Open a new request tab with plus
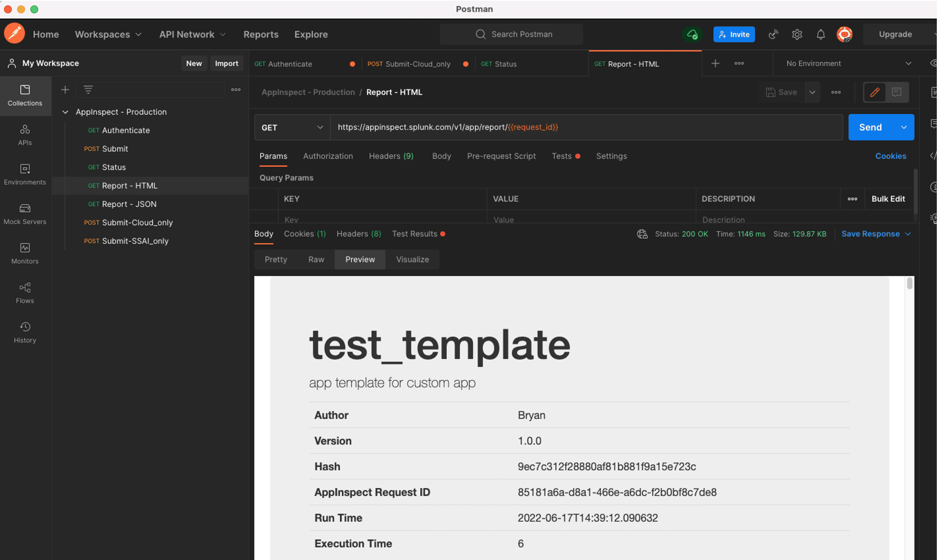 coord(715,63)
